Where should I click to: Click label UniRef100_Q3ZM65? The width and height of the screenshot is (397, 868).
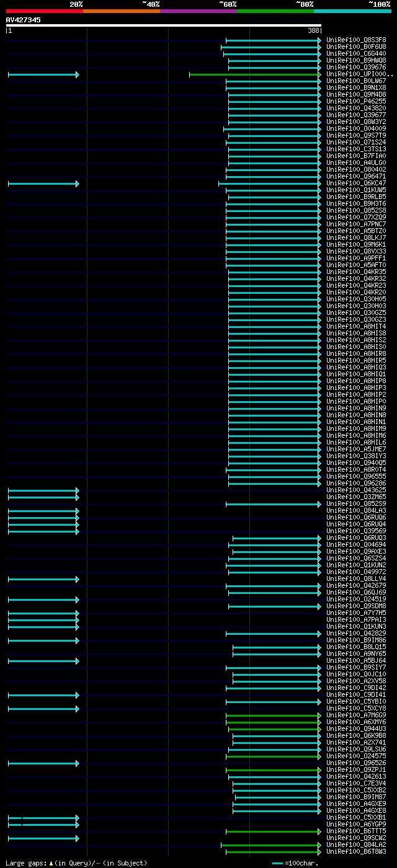[356, 497]
